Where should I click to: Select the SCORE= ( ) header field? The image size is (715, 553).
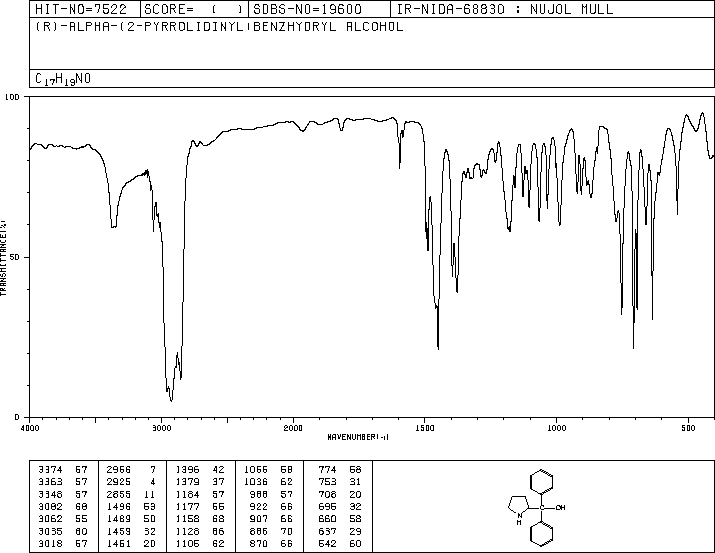tap(194, 9)
